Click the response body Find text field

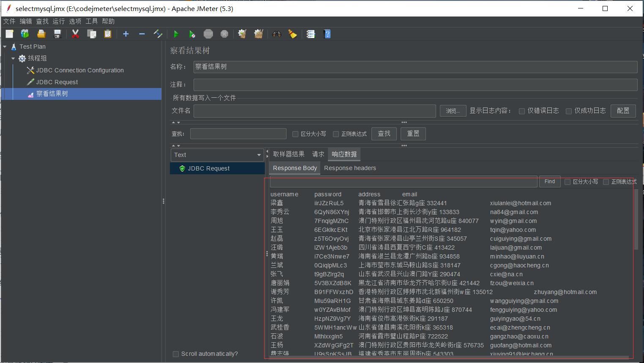(x=404, y=182)
